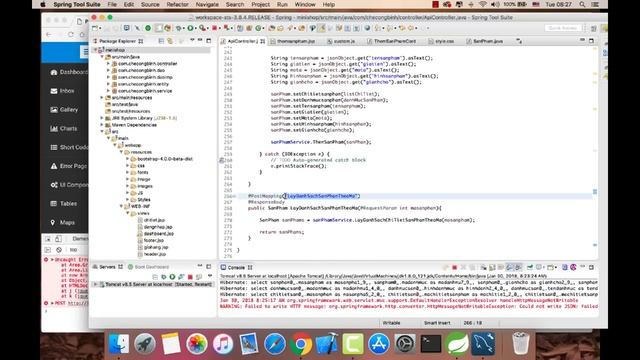
Task: Open Maps in background page sidebar
Action: [x=62, y=222]
